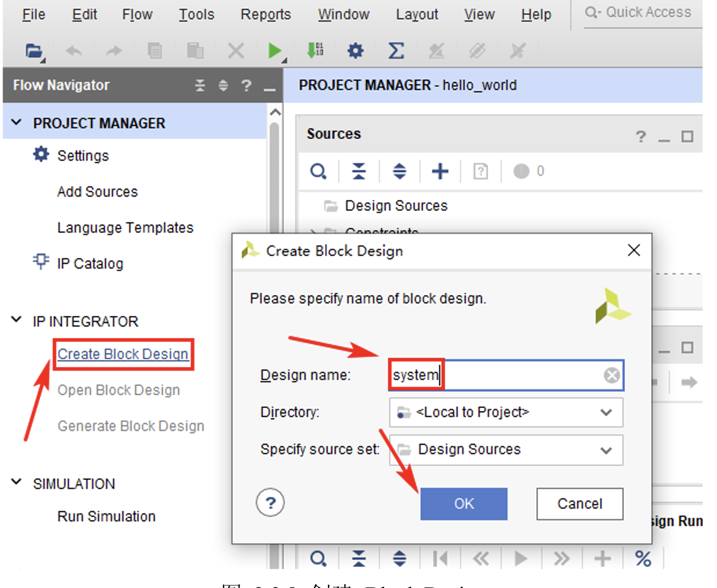Viewport: 717px width, 588px height.
Task: Confirm dialog with OK button
Action: pyautogui.click(x=464, y=504)
